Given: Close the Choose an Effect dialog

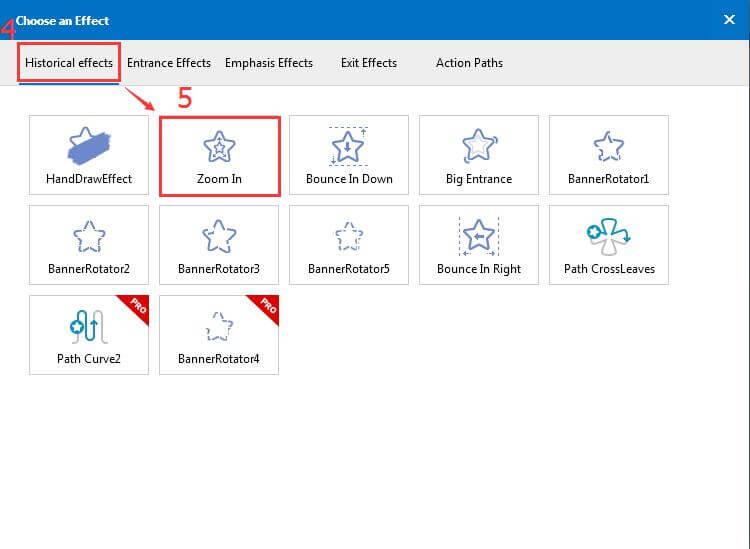Looking at the screenshot, I should click(x=729, y=20).
